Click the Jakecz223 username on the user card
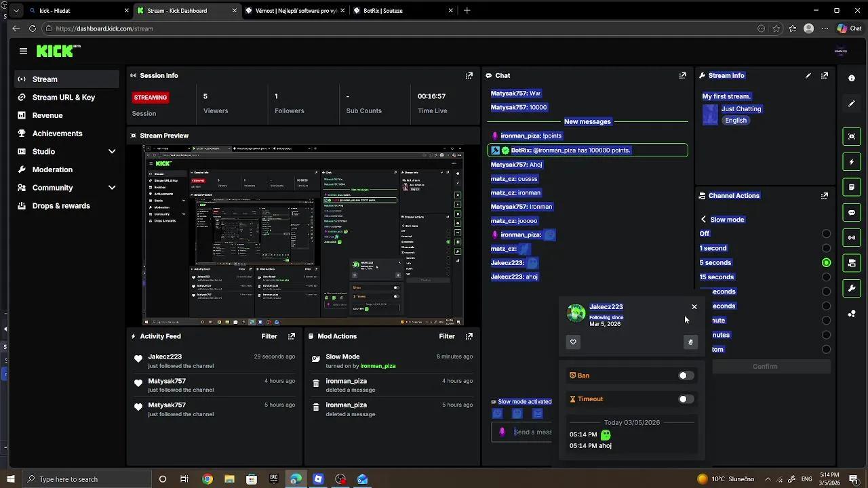 click(606, 307)
